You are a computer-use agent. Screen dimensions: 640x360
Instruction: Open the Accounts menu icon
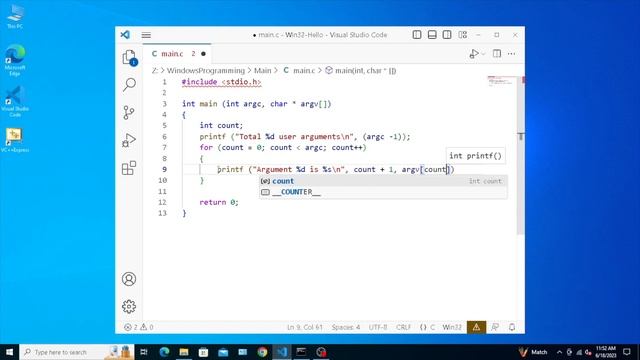(129, 279)
